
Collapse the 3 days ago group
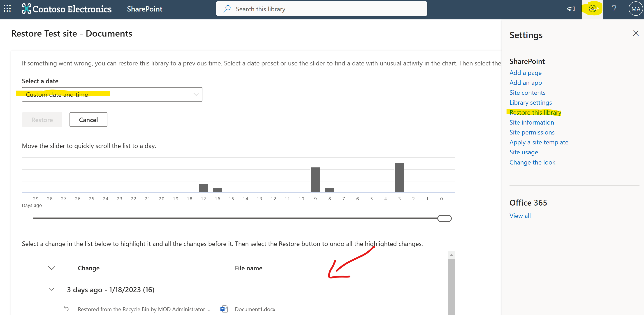click(51, 290)
